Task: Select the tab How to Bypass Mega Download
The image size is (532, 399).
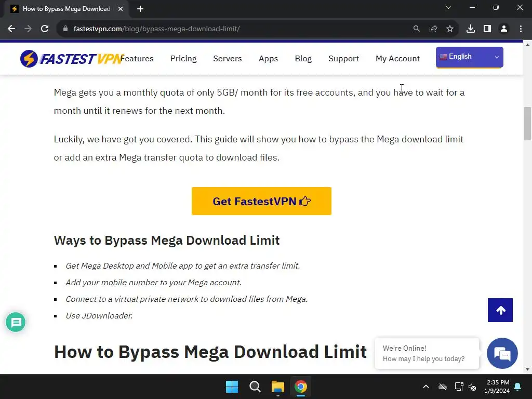Action: [x=66, y=9]
